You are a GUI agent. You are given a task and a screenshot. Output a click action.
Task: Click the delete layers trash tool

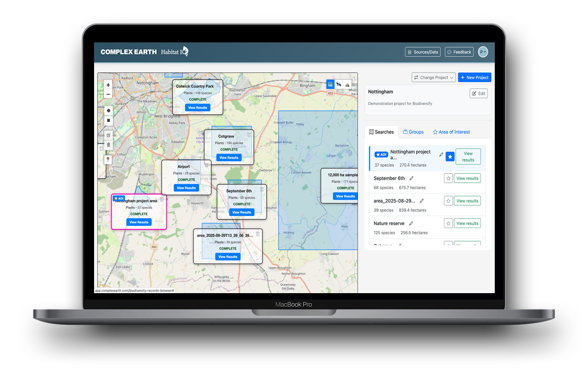click(x=108, y=145)
